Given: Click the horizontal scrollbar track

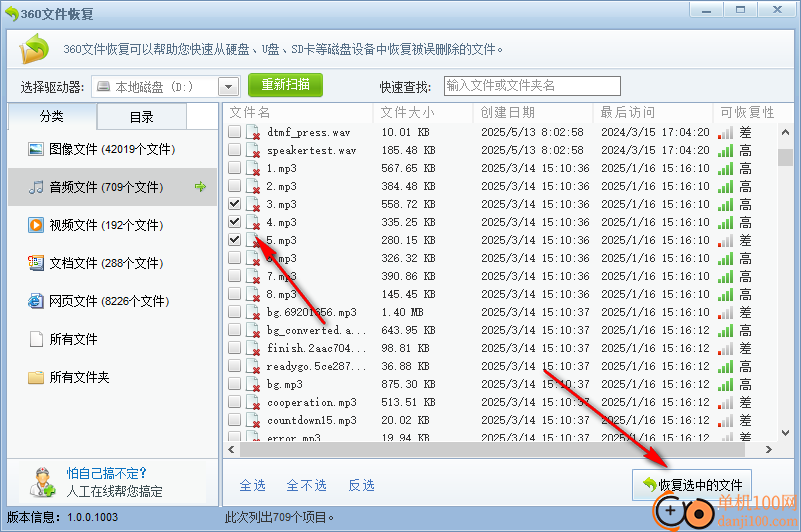Looking at the screenshot, I should click(x=492, y=449).
